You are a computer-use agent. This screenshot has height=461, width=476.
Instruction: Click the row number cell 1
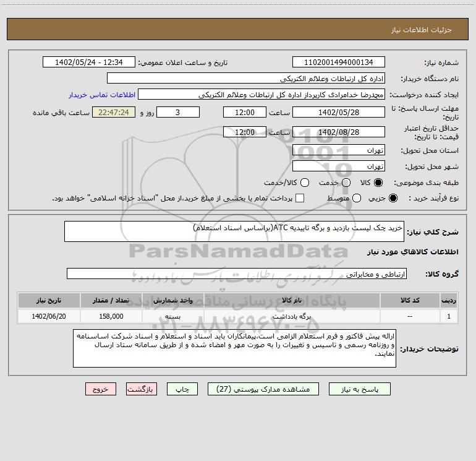[x=449, y=316]
